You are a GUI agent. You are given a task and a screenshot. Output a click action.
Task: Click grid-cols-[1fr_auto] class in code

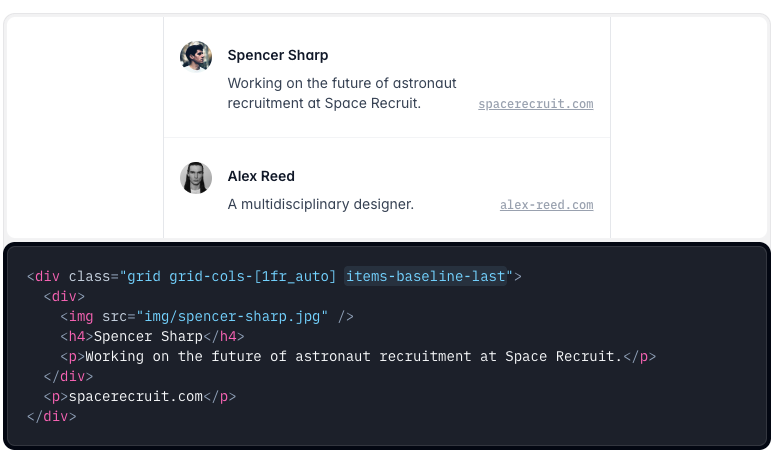253,276
